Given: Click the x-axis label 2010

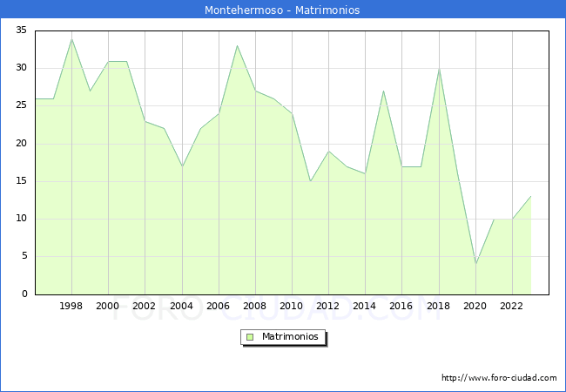Looking at the screenshot, I should point(292,306).
